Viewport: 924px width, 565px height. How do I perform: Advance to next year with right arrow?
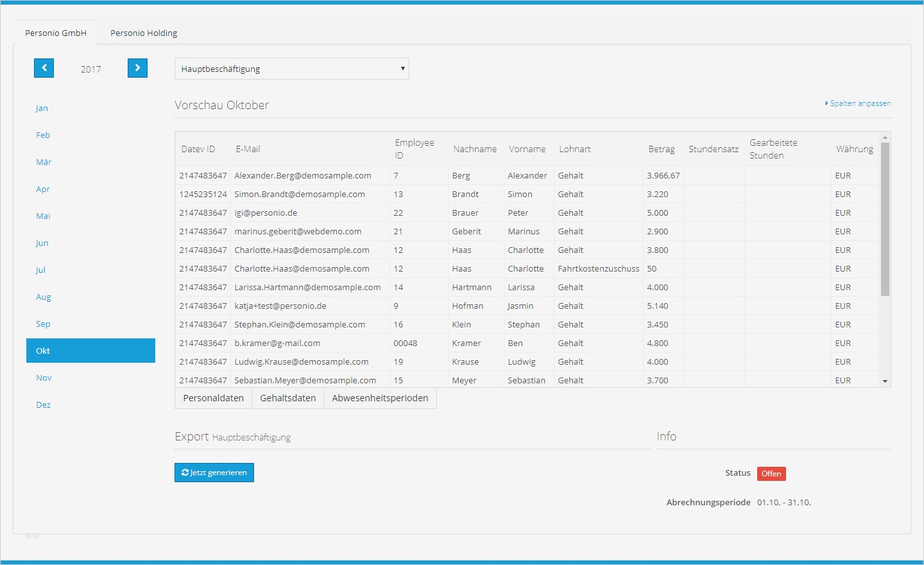coord(137,68)
